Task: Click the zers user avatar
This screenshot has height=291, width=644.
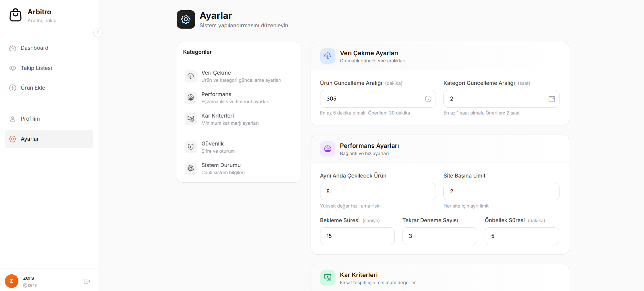Action: tap(12, 281)
